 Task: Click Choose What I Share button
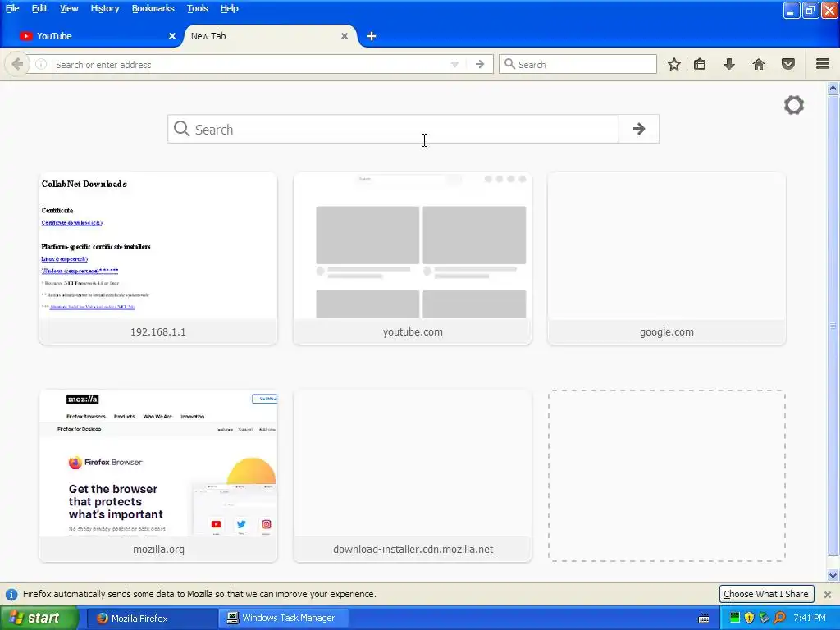[766, 594]
